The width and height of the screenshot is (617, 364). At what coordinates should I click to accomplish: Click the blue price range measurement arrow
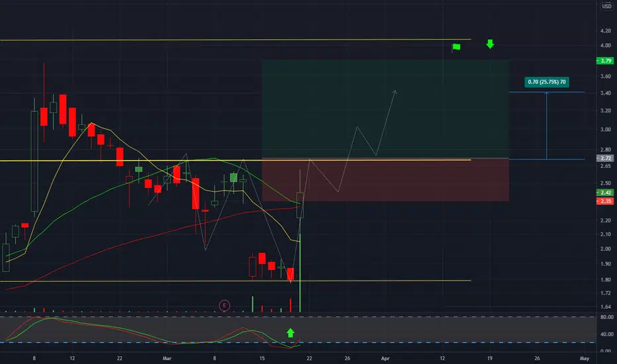547,126
